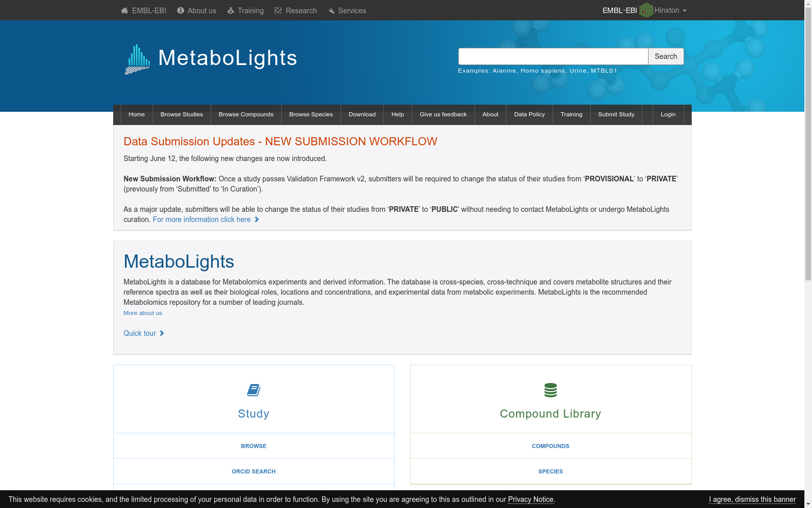The image size is (812, 508).
Task: Click EMBL-EBI text in top bar
Action: coord(149,11)
